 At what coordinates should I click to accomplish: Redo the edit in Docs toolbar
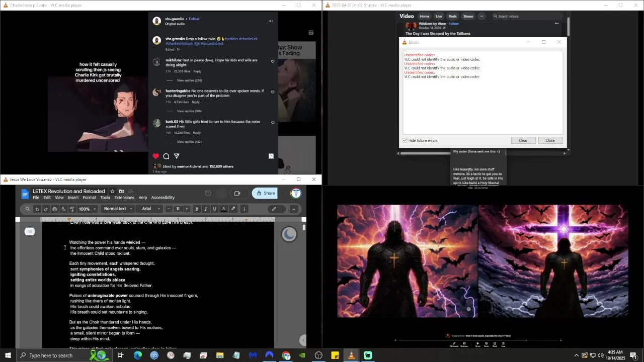pyautogui.click(x=46, y=209)
